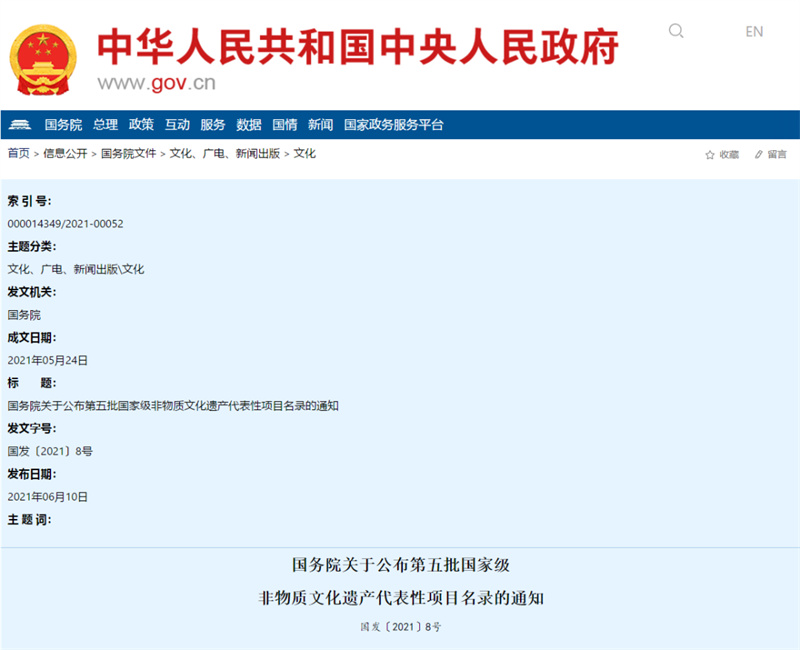Open 国家政务服务平台 in the navigation bar
Screen dimensions: 800x650
click(393, 125)
